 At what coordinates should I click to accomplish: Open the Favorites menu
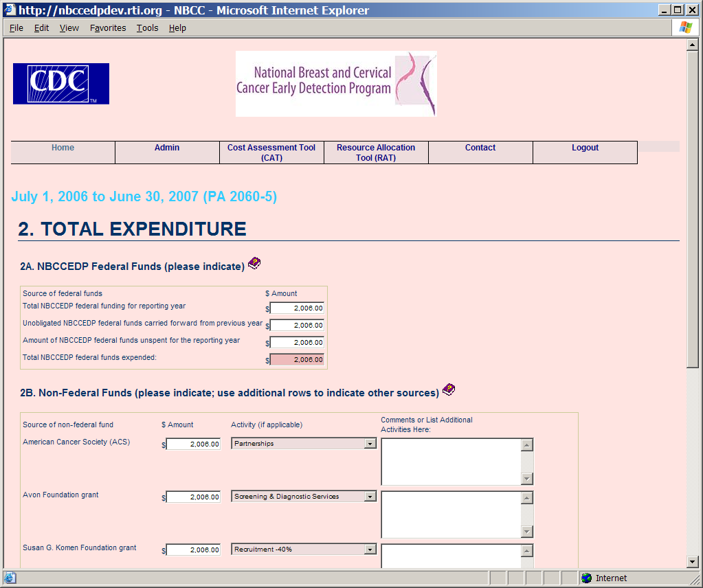(108, 28)
